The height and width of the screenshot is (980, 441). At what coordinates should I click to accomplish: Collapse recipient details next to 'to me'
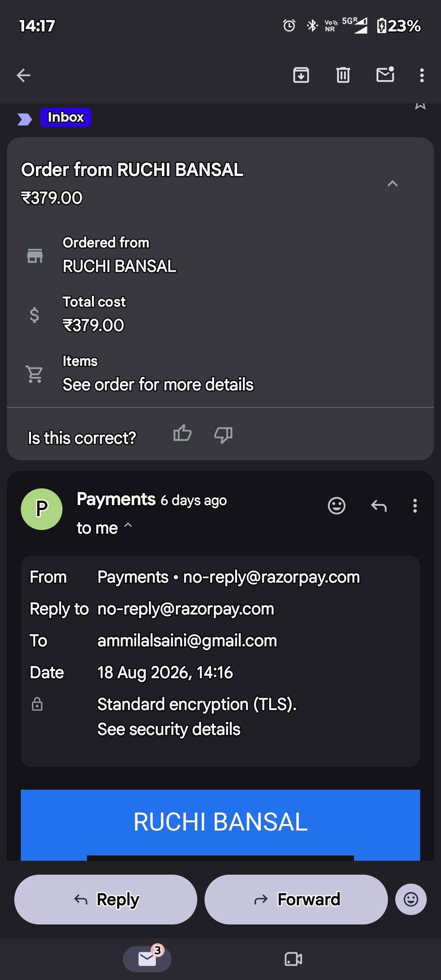coord(128,525)
